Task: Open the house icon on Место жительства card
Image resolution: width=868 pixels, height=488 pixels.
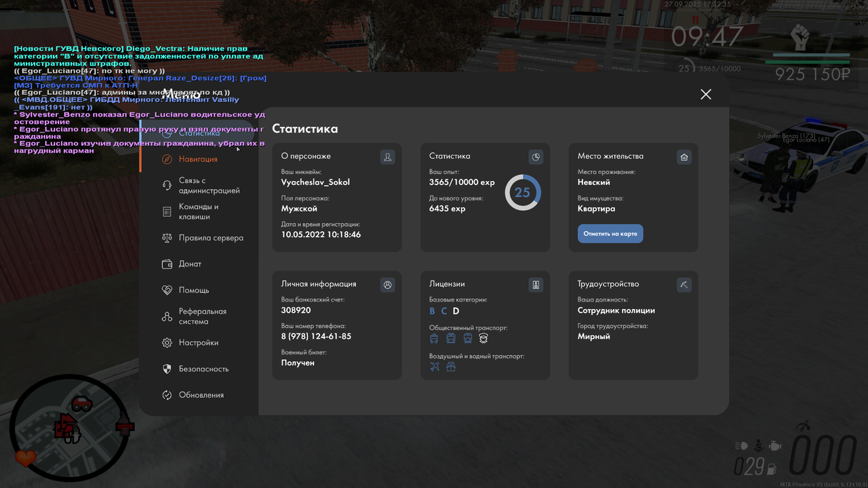Action: point(684,157)
